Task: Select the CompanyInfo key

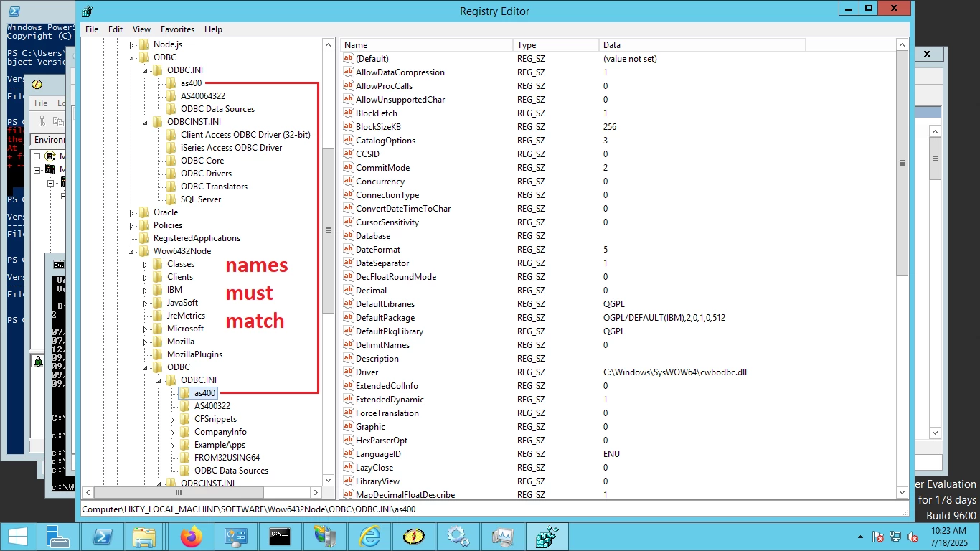Action: [x=220, y=432]
